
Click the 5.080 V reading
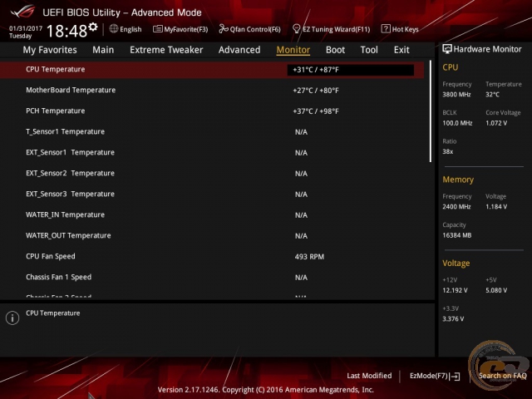[496, 290]
